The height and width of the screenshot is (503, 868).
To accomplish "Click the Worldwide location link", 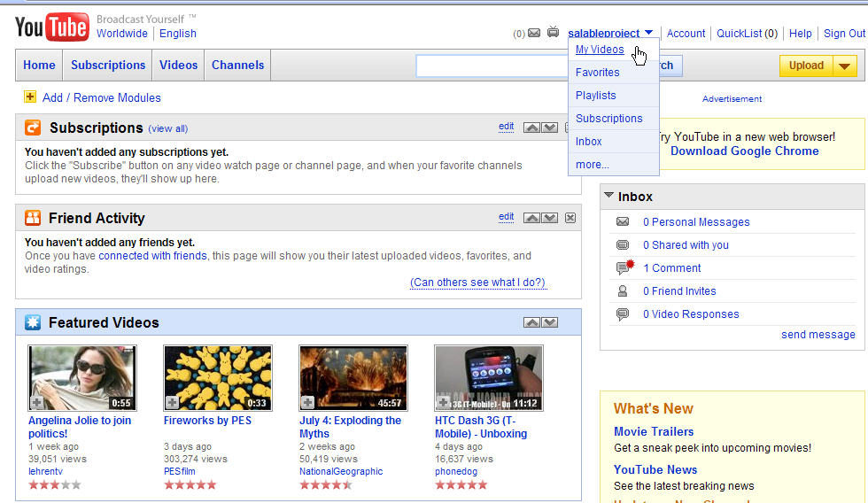I will pos(122,33).
